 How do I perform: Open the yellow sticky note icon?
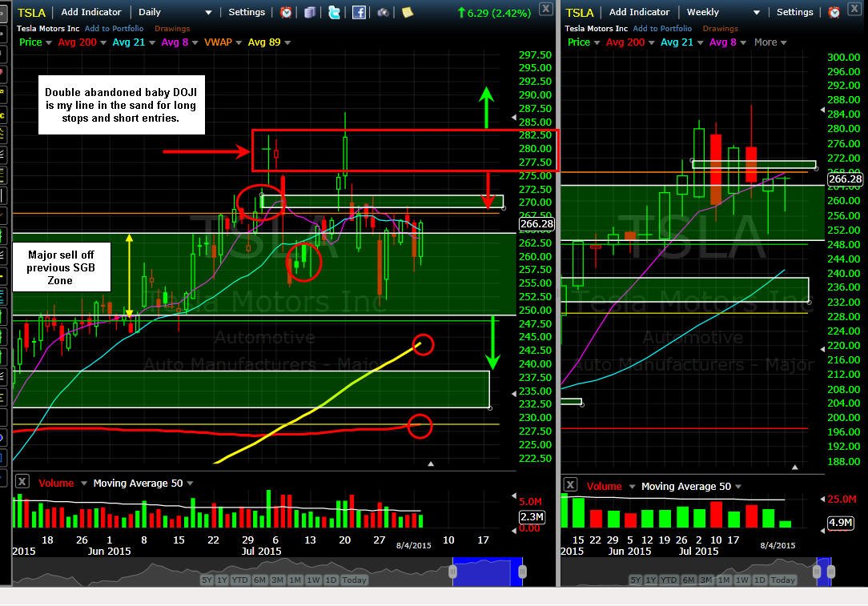point(408,12)
